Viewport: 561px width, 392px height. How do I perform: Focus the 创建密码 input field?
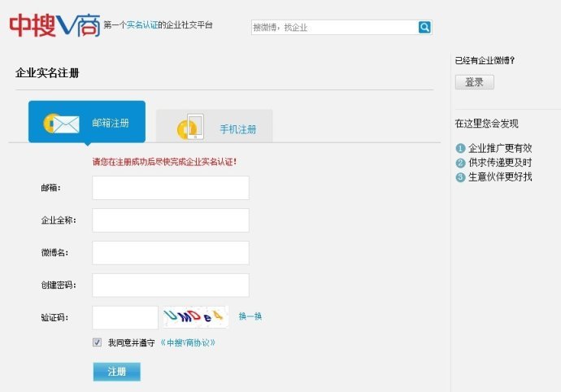(171, 285)
